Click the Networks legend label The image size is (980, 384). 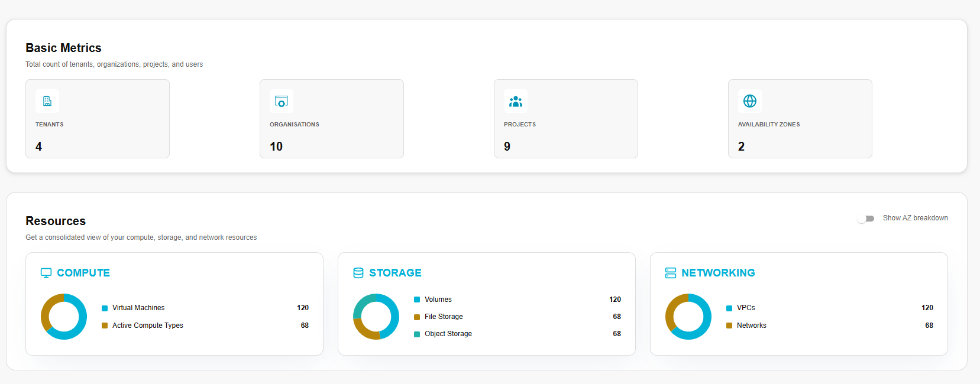751,326
